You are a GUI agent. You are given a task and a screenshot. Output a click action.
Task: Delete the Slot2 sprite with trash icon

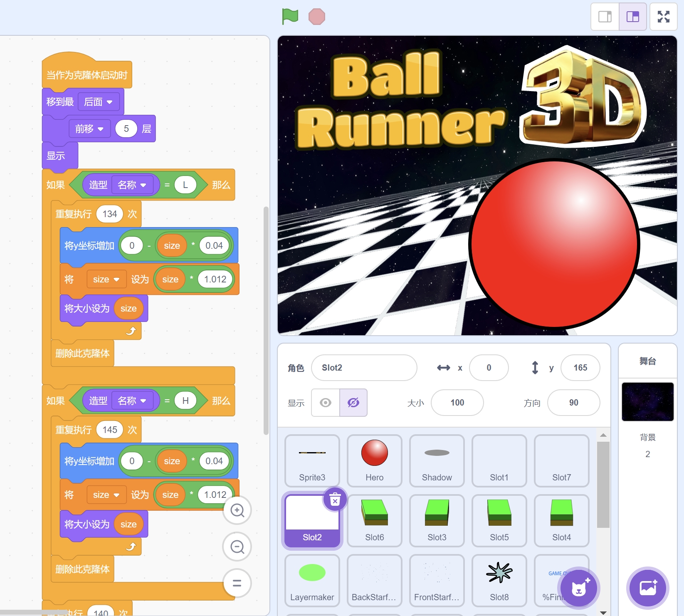pyautogui.click(x=335, y=499)
